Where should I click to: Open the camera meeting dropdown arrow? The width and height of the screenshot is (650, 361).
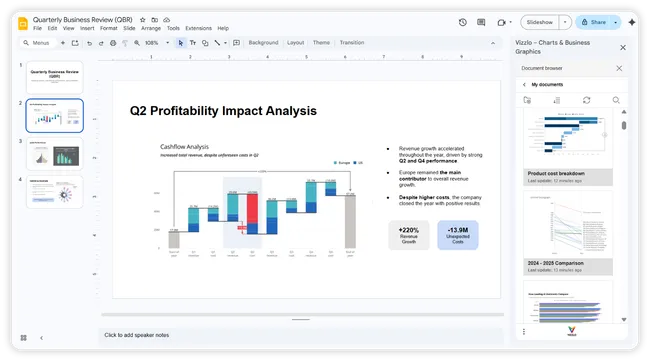point(510,22)
